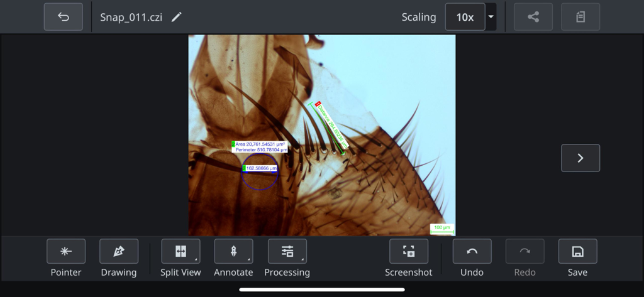Open the share options icon
The width and height of the screenshot is (644, 297).
[x=533, y=17]
